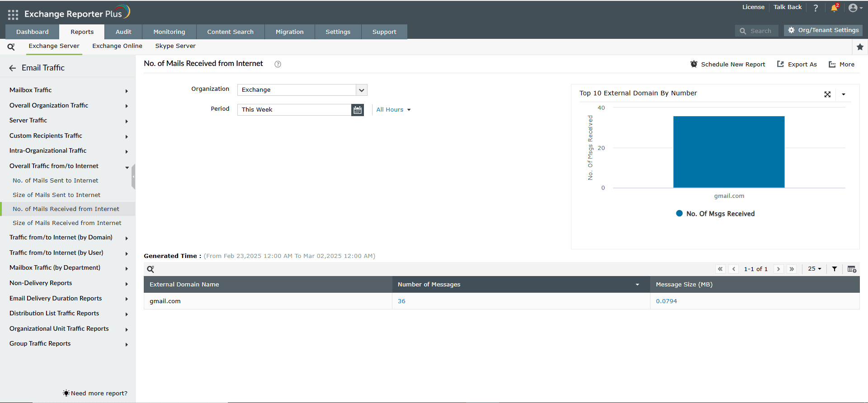Image resolution: width=868 pixels, height=403 pixels.
Task: Sort by Number of Messages column arrow
Action: click(637, 285)
